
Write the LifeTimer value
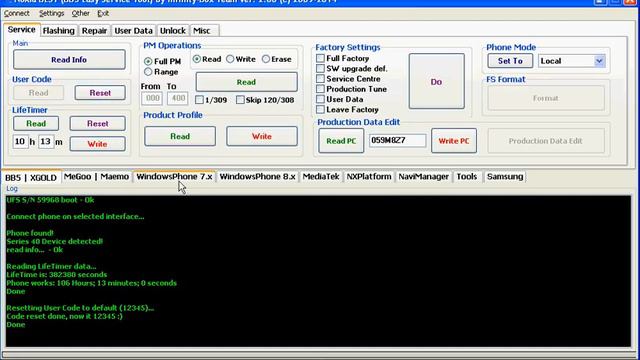point(97,144)
